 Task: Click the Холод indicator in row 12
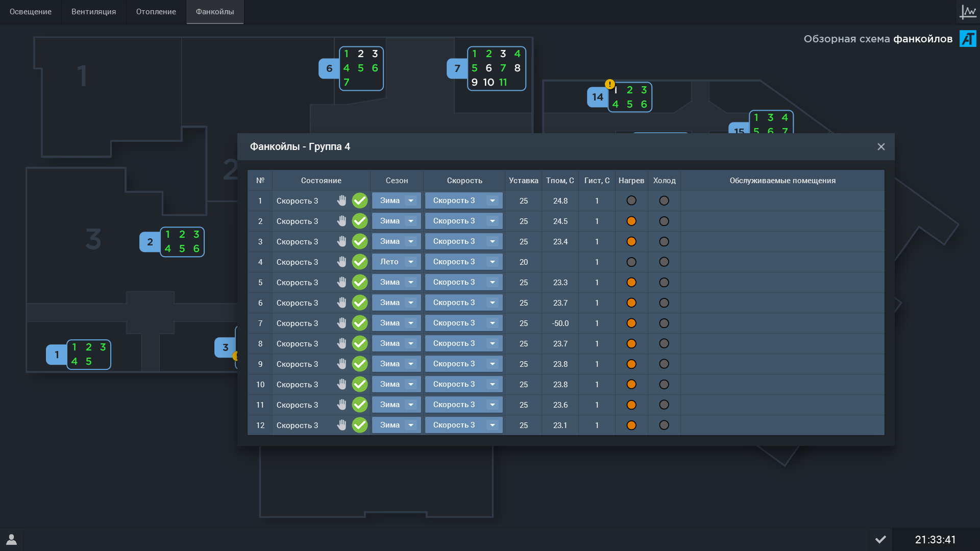tap(664, 425)
